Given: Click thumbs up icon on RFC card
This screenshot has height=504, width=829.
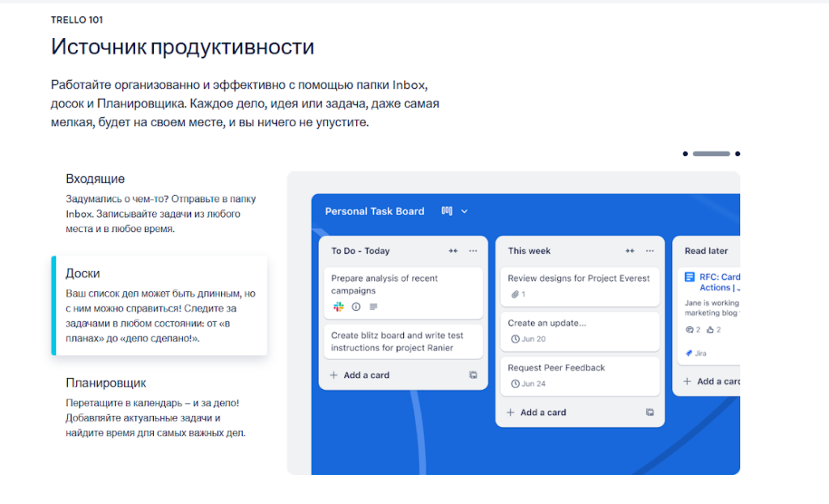Looking at the screenshot, I should click(x=710, y=329).
